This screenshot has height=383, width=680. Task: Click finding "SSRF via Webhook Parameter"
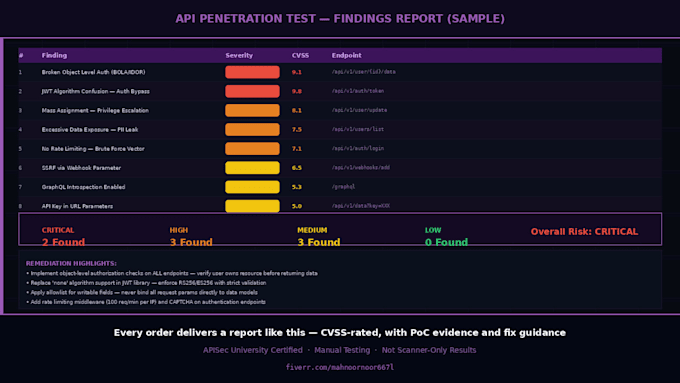81,167
